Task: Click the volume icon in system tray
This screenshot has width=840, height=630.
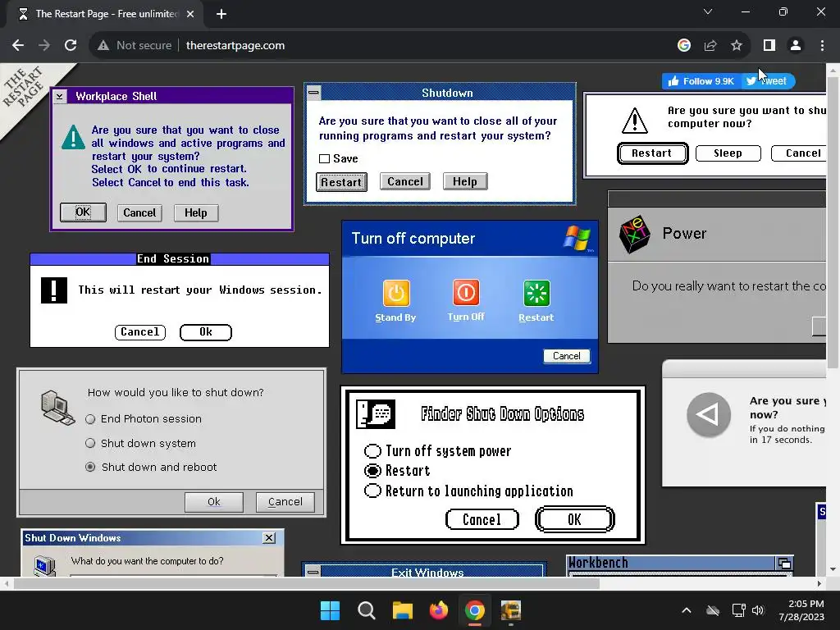Action: [758, 610]
